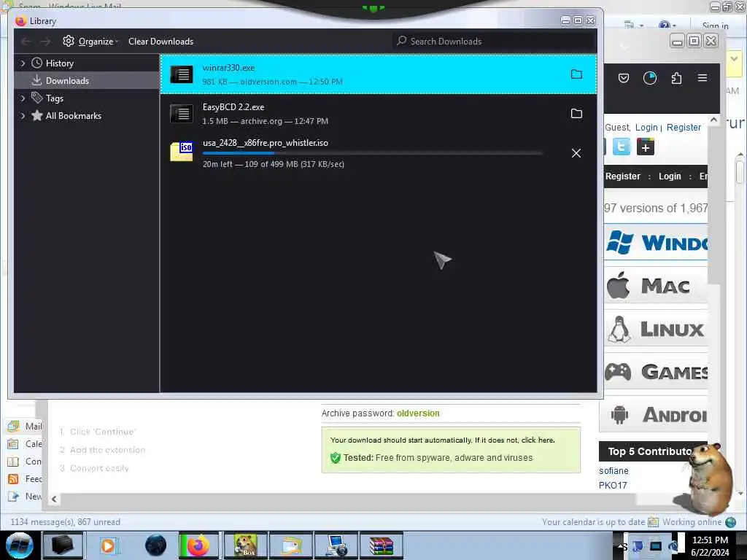Open Firefox from the taskbar
747x560 pixels.
(198, 545)
